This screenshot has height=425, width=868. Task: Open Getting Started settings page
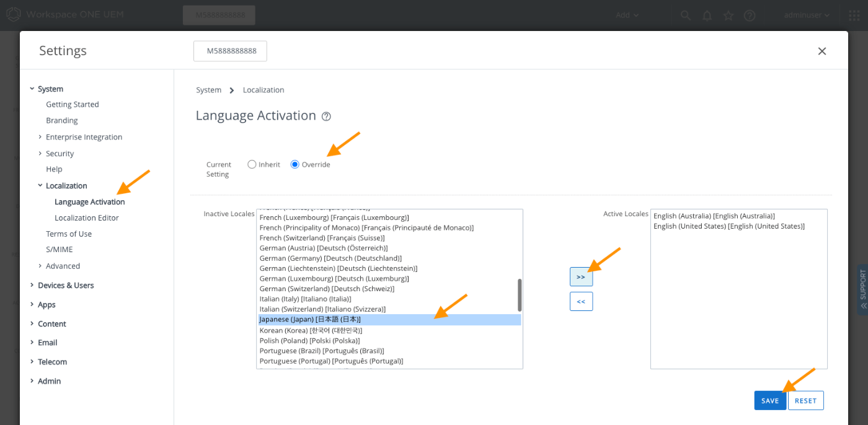pos(73,105)
